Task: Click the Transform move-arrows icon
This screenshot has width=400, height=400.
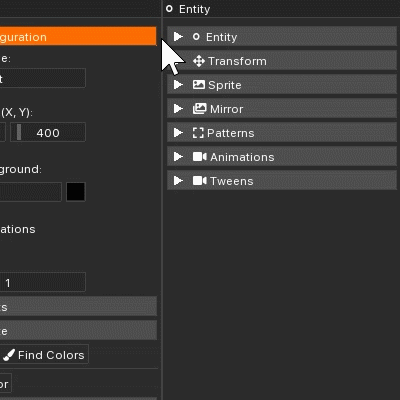Action: point(199,61)
